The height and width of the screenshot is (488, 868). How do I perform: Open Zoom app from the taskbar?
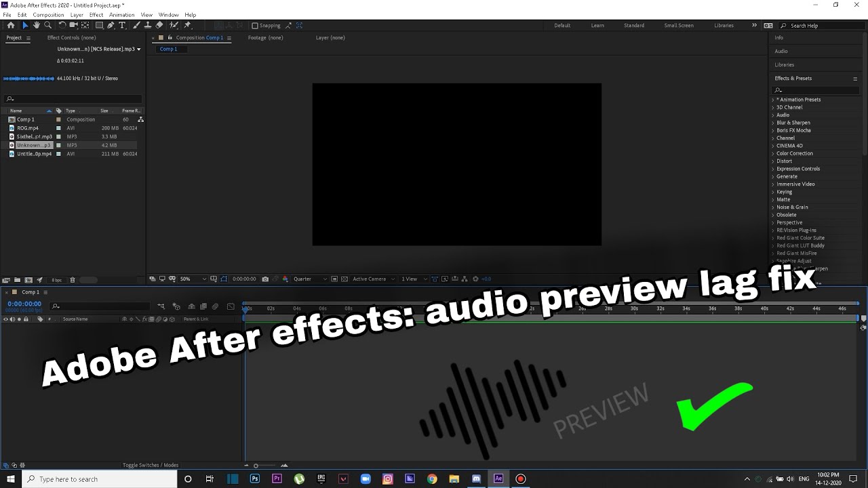(x=366, y=479)
